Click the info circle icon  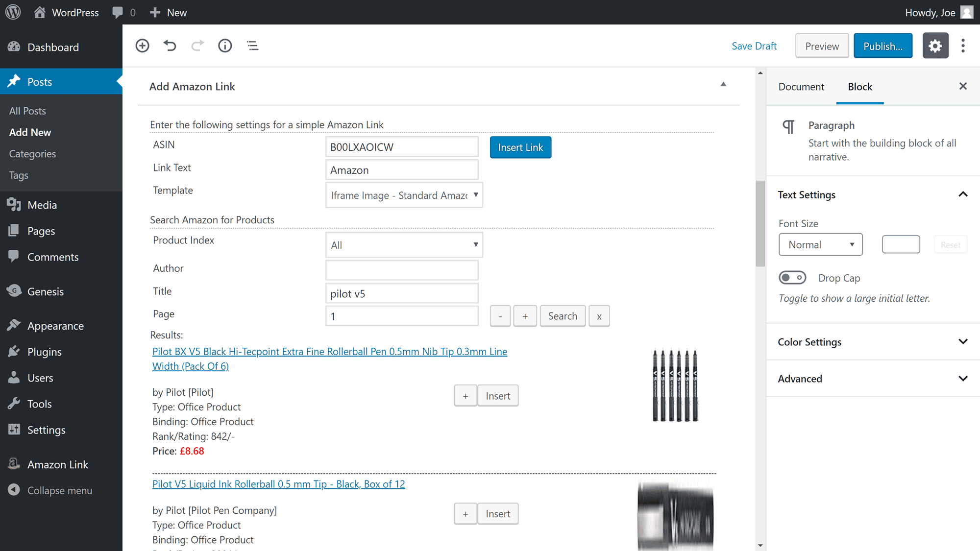[225, 46]
